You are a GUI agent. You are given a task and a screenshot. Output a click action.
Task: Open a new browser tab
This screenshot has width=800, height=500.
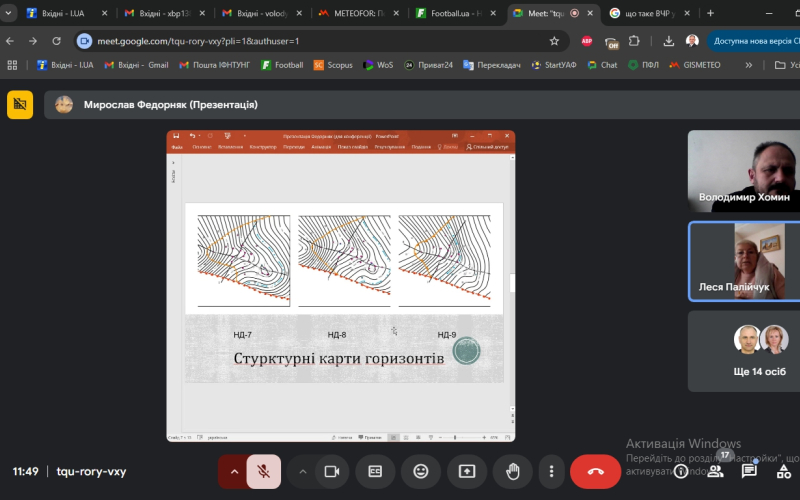pos(710,13)
